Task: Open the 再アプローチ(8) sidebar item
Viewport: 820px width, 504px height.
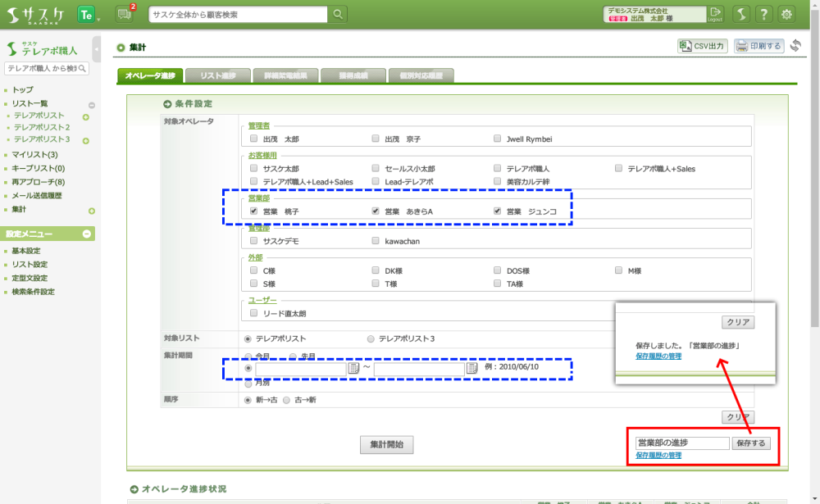Action: [39, 182]
